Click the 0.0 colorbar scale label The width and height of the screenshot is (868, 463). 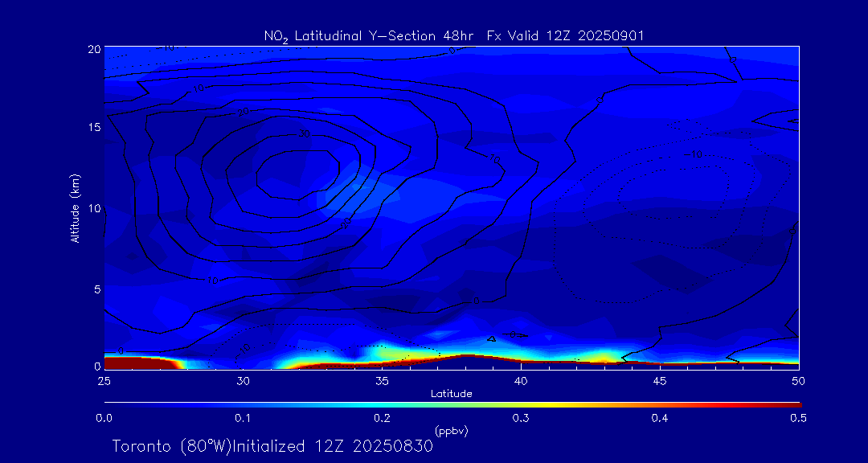point(104,418)
